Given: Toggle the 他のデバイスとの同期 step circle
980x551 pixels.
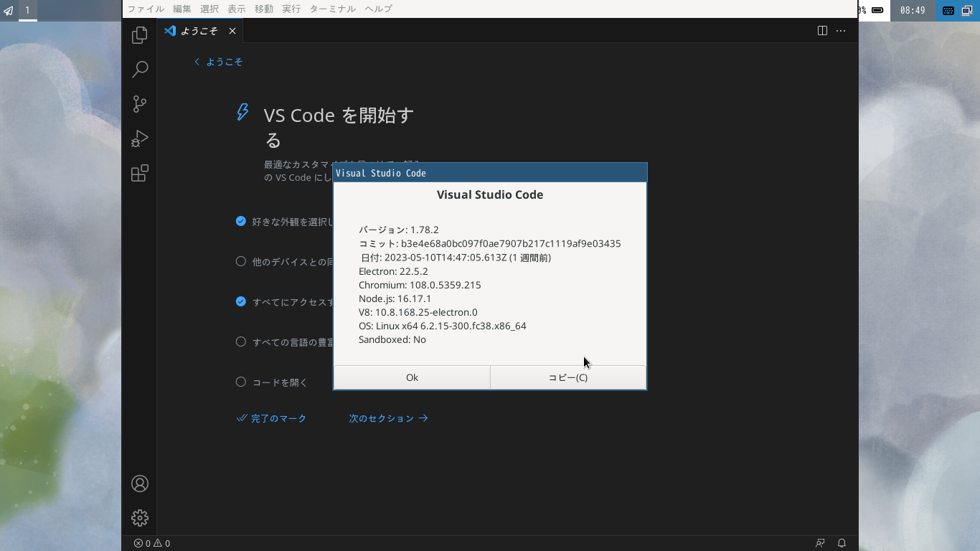Looking at the screenshot, I should 241,261.
